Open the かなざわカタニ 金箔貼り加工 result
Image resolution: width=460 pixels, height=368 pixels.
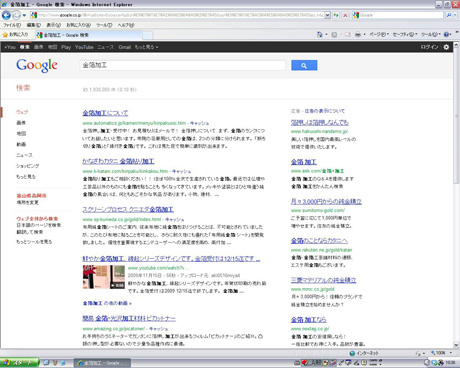[x=118, y=161]
